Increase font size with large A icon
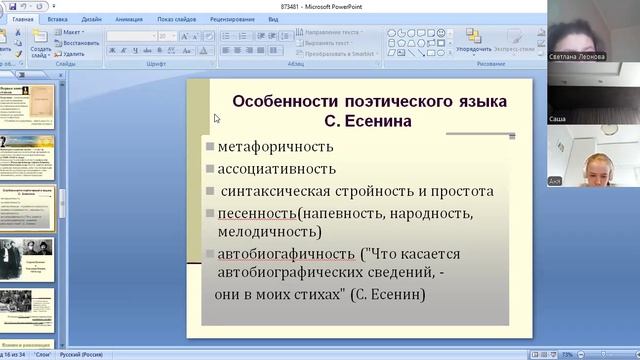This screenshot has width=640, height=360. coord(184,36)
